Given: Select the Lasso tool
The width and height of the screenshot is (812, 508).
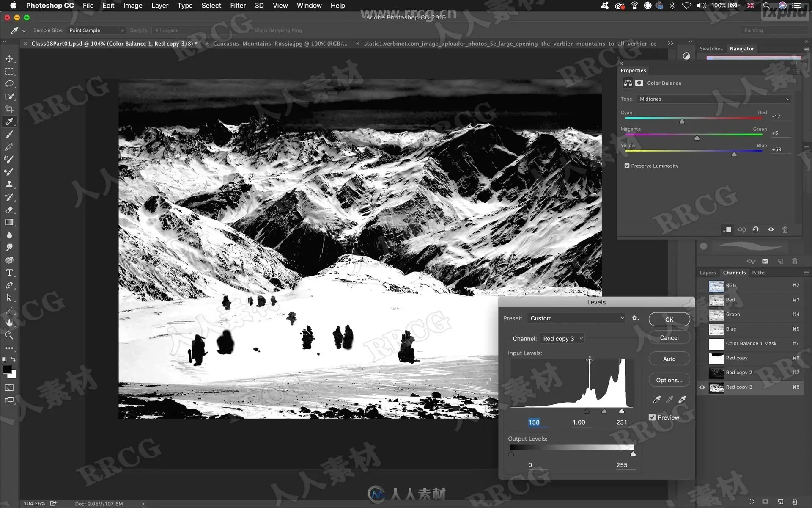Looking at the screenshot, I should tap(9, 84).
